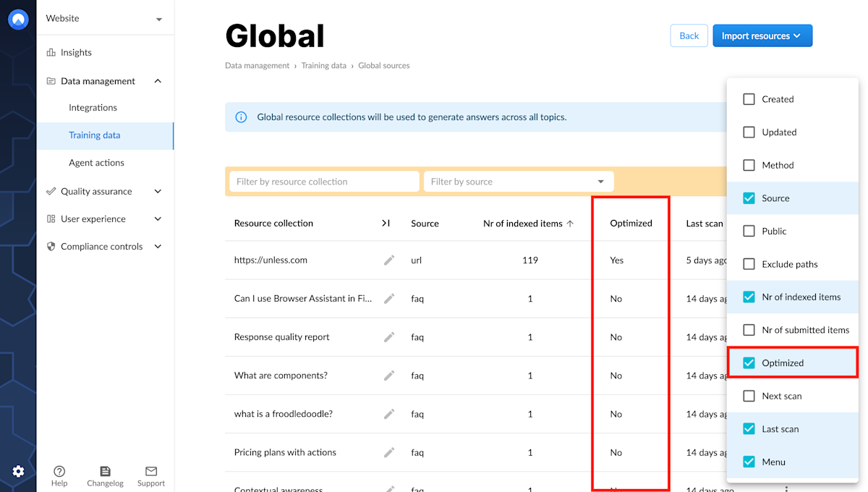This screenshot has height=492, width=868.
Task: Click the pencil icon beside https://unless.com
Action: 389,260
